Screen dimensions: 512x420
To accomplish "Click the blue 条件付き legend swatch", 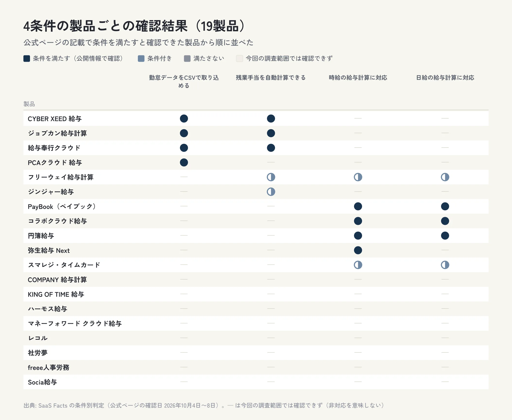I will point(141,59).
